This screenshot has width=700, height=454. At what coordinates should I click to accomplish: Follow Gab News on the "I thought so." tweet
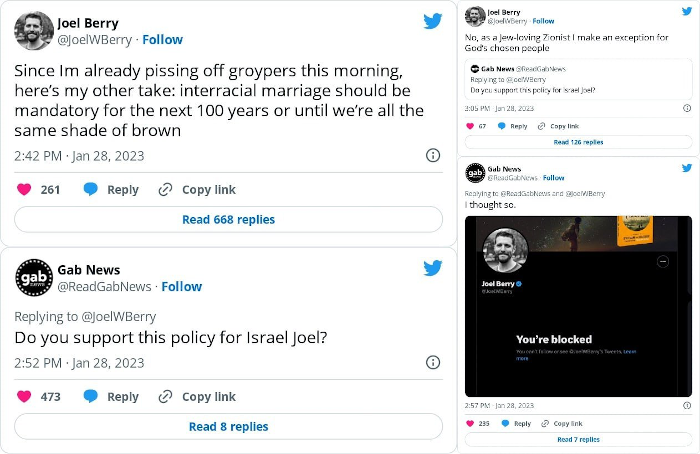coord(553,178)
